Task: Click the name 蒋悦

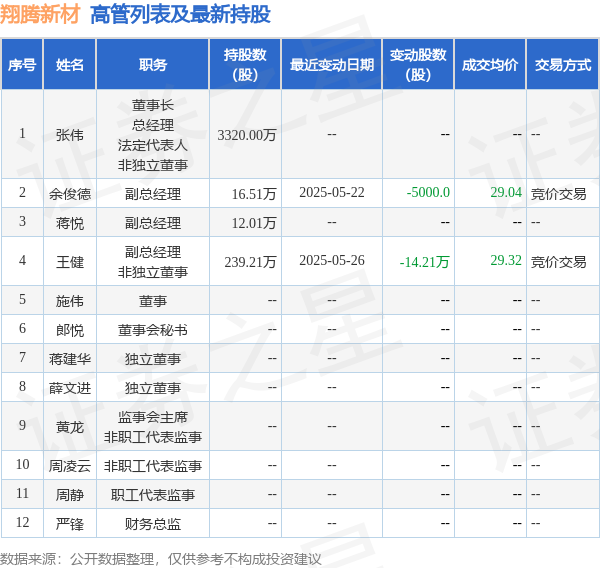Action: point(70,223)
